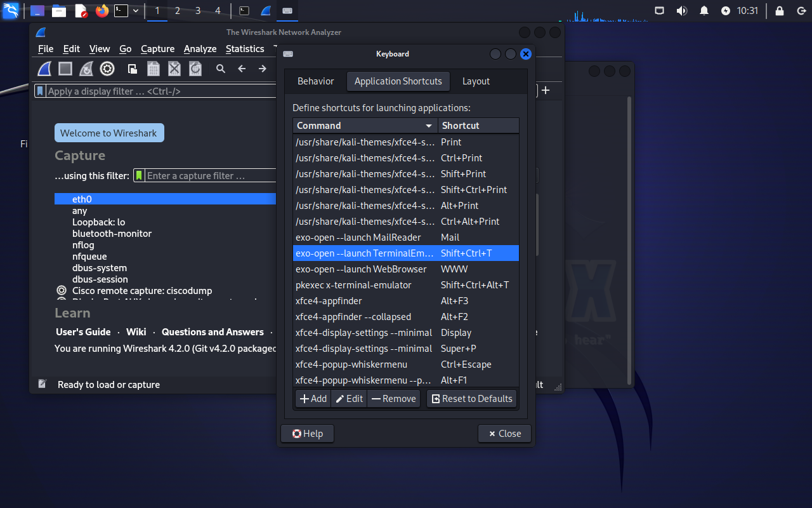Open the User's Guide link
The width and height of the screenshot is (812, 508).
[83, 332]
